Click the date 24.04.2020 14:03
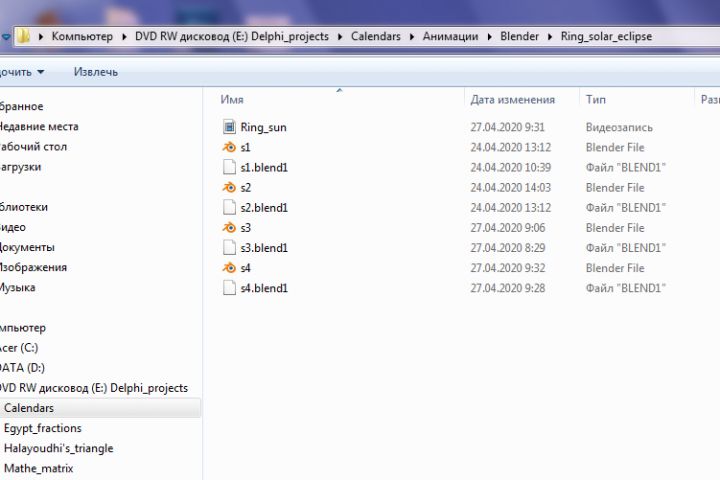This screenshot has height=480, width=720. 511,187
